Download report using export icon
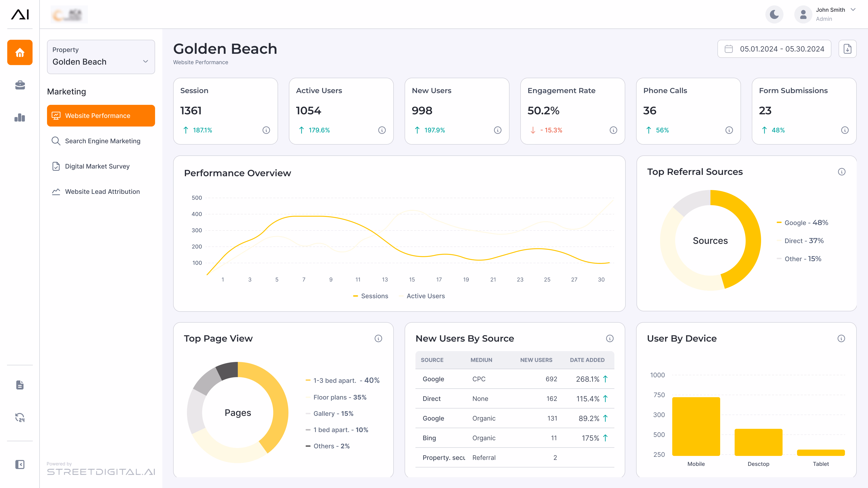This screenshot has width=868, height=488. (x=847, y=49)
